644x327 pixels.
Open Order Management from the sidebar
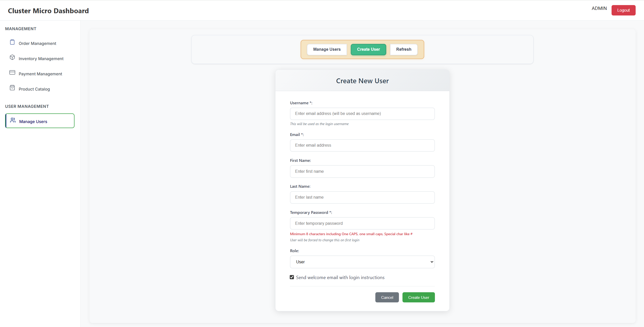[x=37, y=43]
